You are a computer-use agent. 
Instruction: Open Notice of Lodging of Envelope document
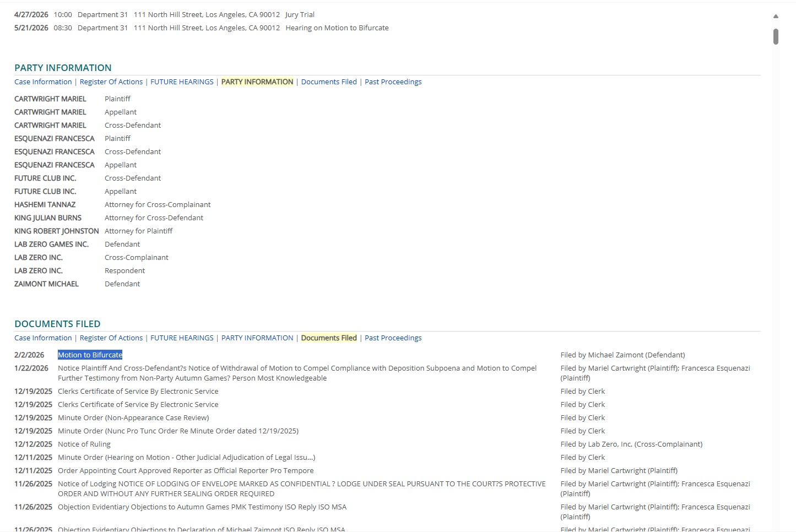click(302, 489)
